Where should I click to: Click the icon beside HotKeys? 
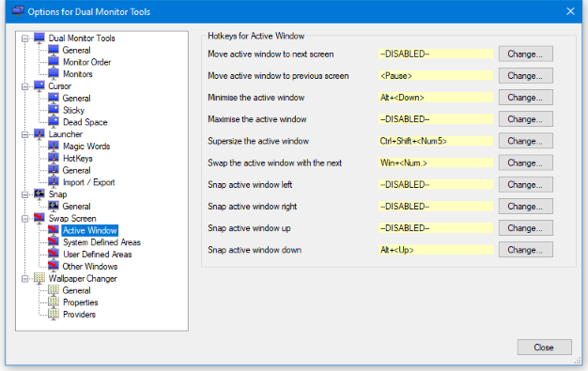point(54,158)
